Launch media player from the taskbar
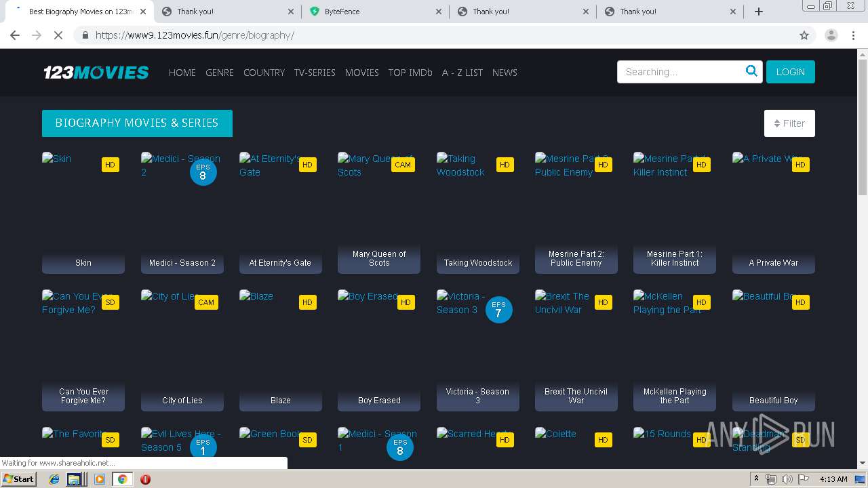This screenshot has width=868, height=488. point(100,479)
